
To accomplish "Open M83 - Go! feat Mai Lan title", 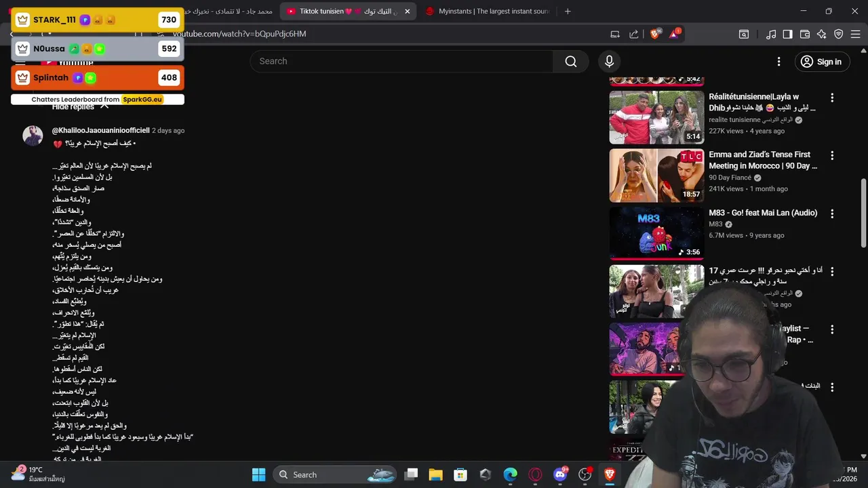I will tap(763, 213).
